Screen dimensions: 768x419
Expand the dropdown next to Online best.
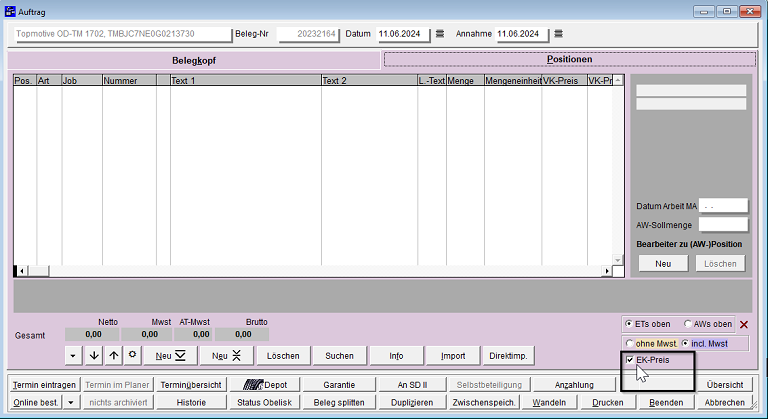[71, 402]
